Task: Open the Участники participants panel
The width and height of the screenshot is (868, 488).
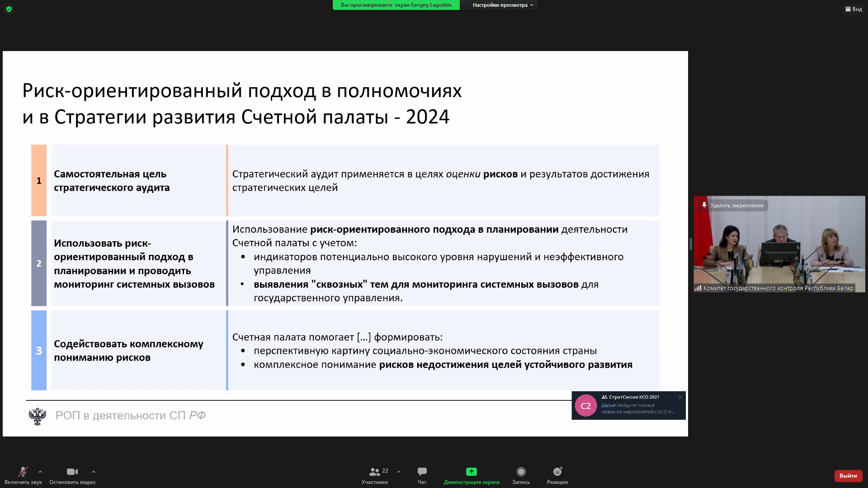Action: [x=375, y=472]
